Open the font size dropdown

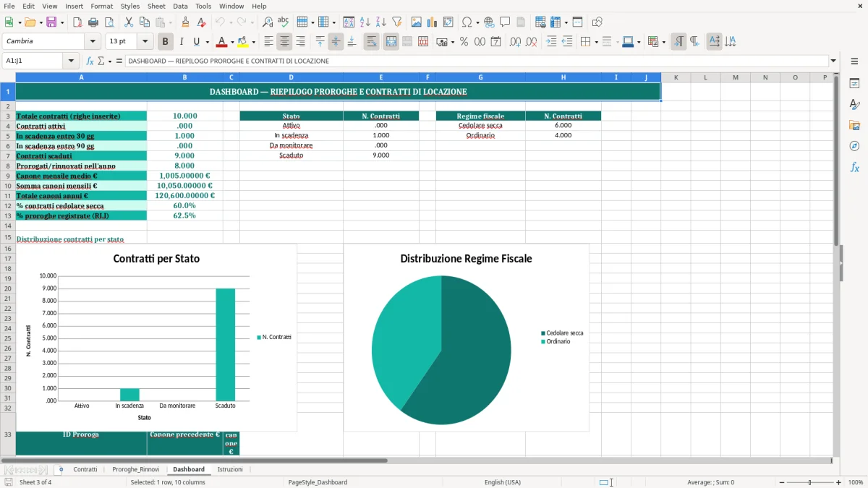(145, 42)
